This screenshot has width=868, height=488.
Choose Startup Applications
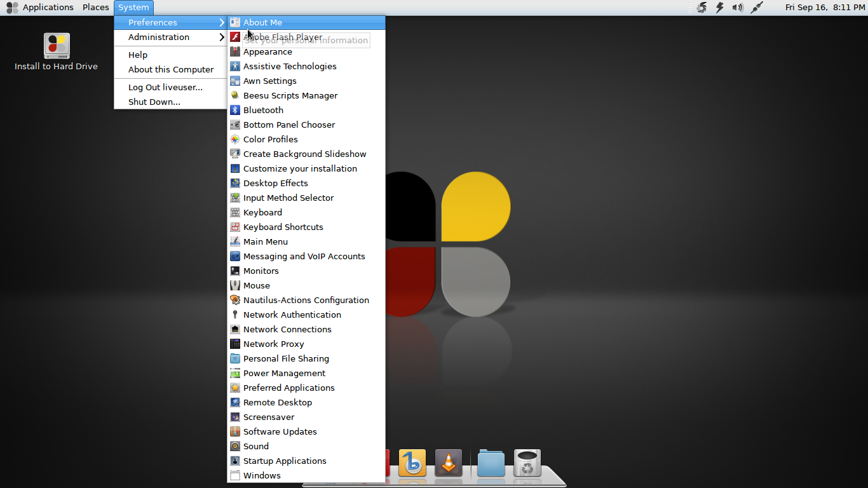(x=306, y=461)
